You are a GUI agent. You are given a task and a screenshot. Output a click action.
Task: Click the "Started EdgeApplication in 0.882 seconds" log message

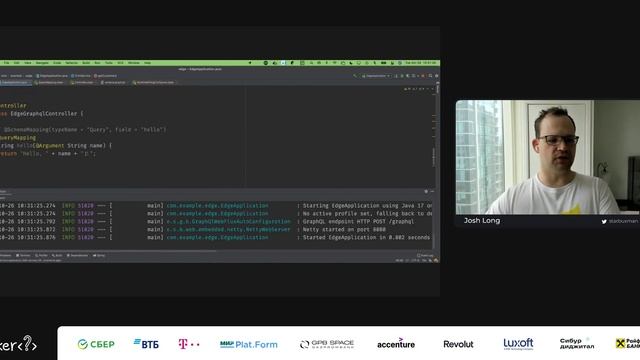point(366,237)
